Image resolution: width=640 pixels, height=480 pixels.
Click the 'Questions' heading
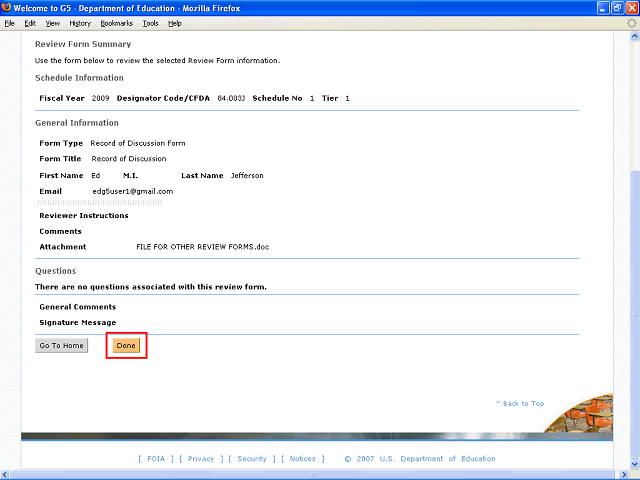click(x=56, y=271)
